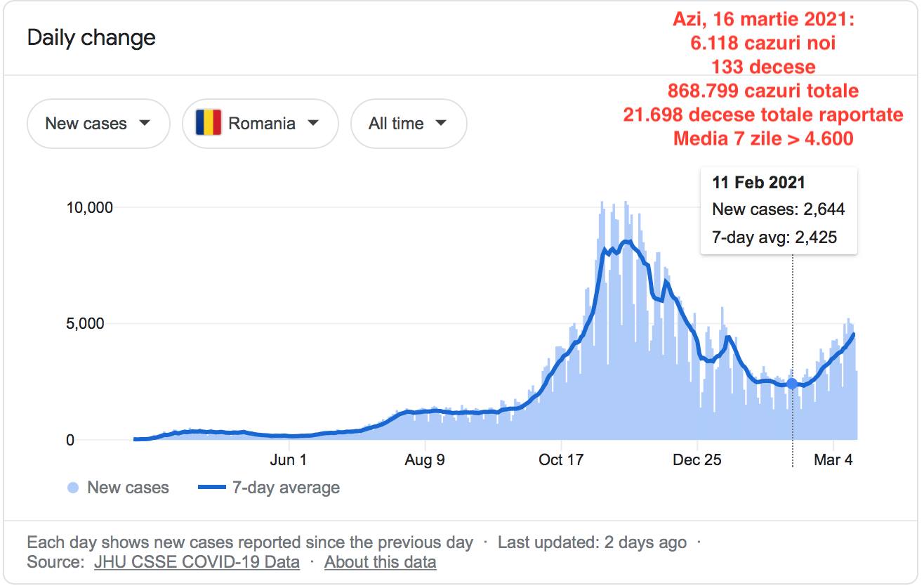Open the About this data link
924x586 pixels.
coord(380,562)
